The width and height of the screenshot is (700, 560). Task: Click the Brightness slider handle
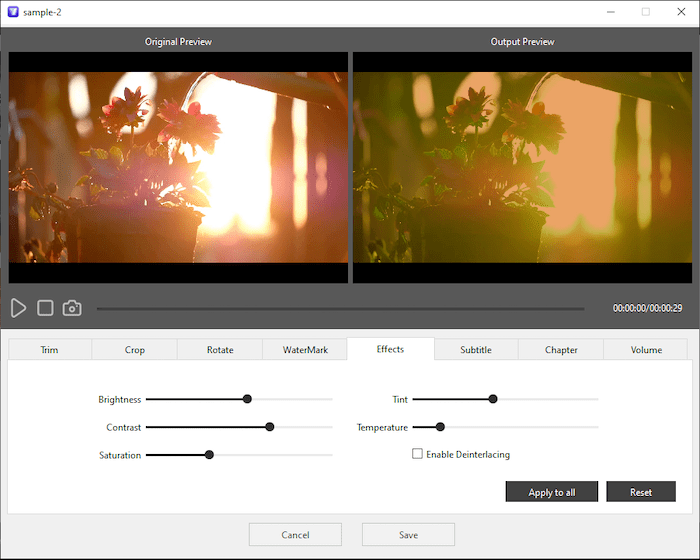coord(247,399)
